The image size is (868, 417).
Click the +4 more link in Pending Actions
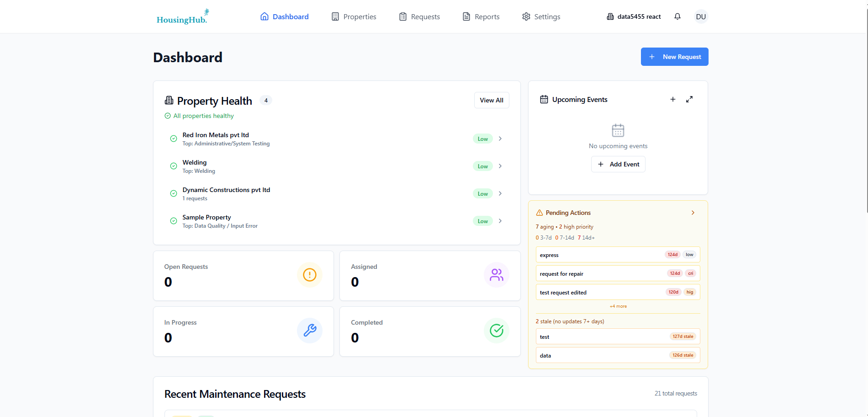click(618, 306)
